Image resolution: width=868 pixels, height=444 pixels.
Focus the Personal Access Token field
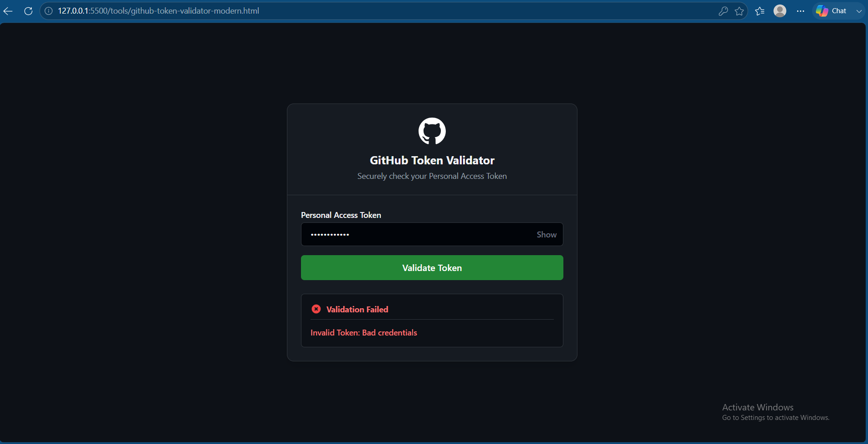432,234
